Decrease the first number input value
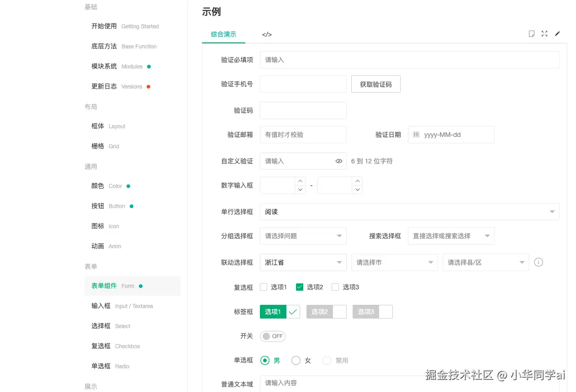 point(300,189)
